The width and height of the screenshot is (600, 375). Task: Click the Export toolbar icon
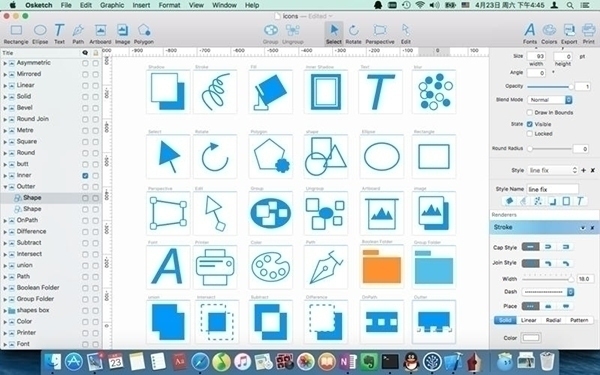569,34
